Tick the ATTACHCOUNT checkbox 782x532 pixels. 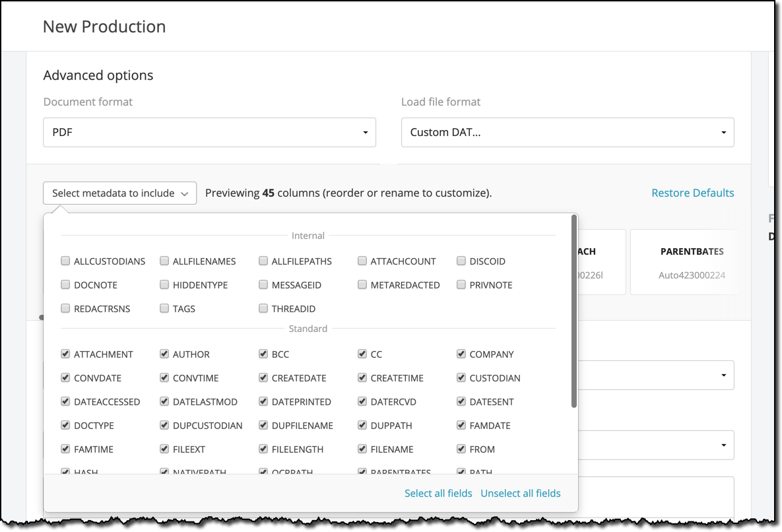pyautogui.click(x=362, y=261)
